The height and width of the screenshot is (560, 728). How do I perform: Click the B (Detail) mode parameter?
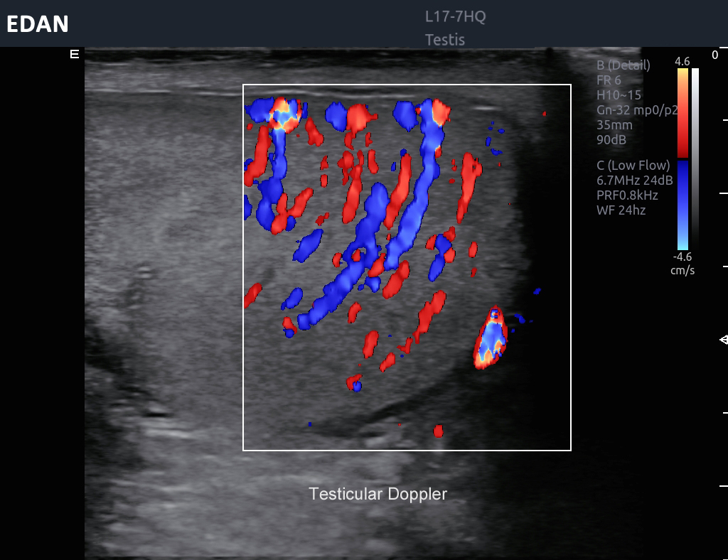tap(623, 65)
